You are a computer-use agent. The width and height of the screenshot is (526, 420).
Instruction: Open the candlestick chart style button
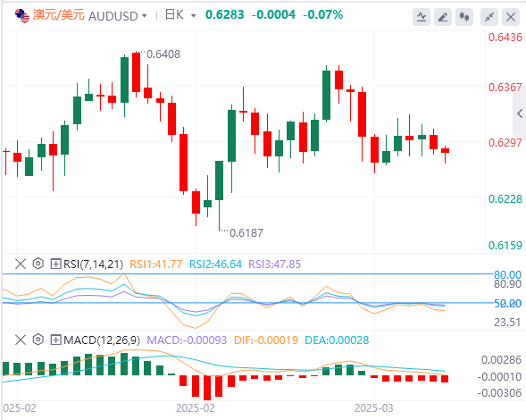(x=464, y=16)
